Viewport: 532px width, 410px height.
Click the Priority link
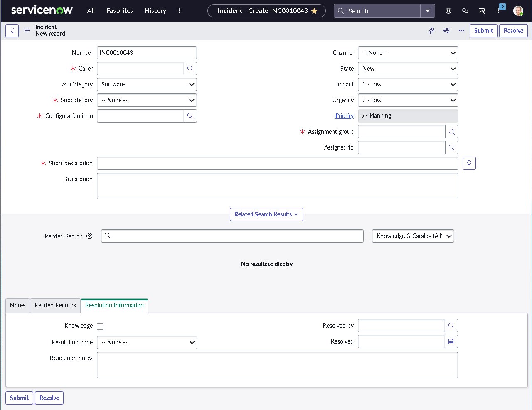click(344, 115)
